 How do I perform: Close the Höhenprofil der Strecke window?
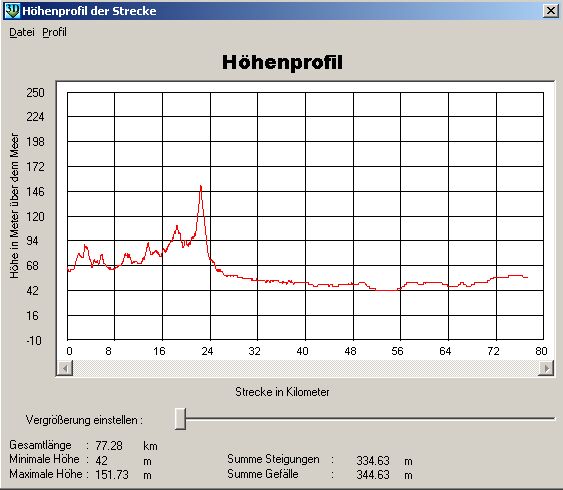(x=550, y=11)
